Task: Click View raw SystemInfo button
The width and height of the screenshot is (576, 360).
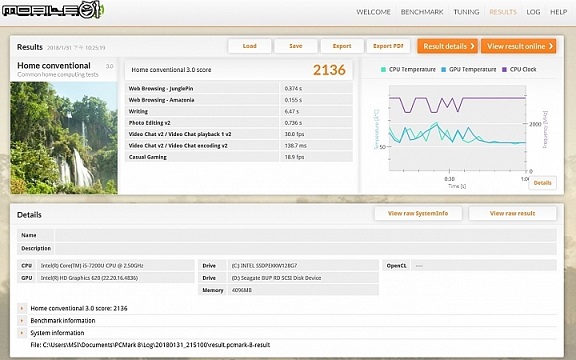Action: (418, 213)
